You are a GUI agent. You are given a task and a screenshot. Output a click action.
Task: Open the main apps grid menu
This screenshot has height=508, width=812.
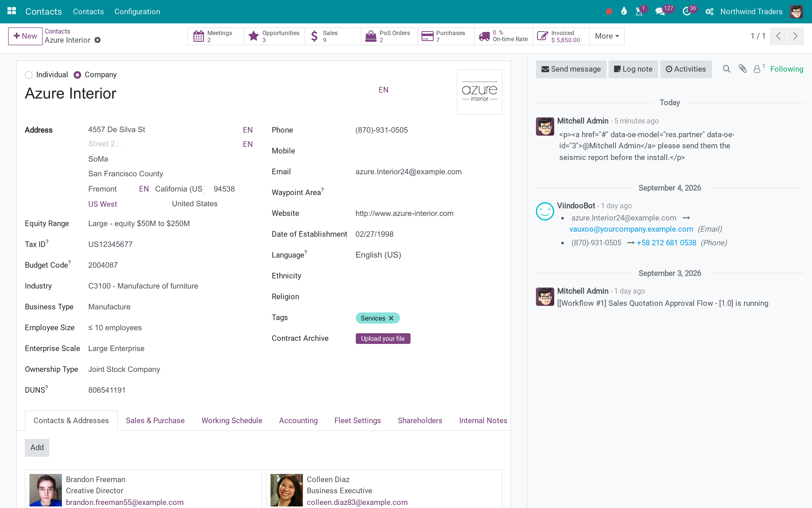(11, 11)
